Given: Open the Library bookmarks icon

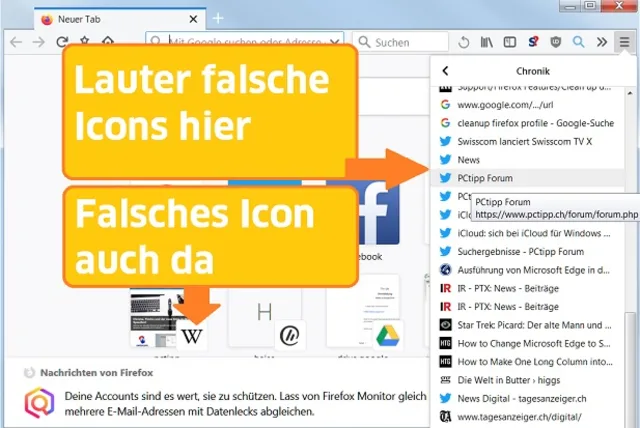Looking at the screenshot, I should click(487, 42).
